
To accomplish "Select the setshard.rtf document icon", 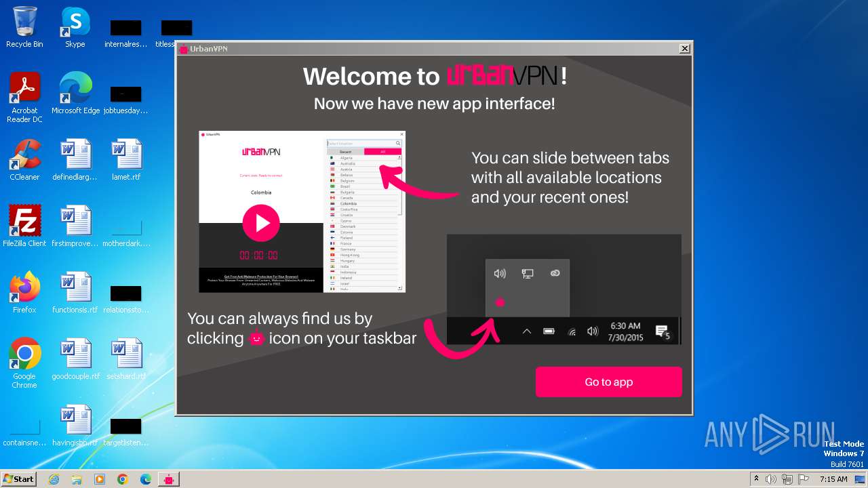I will pos(126,359).
